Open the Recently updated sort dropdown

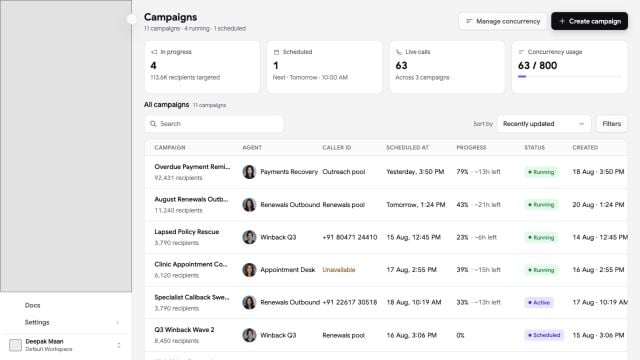coord(544,124)
